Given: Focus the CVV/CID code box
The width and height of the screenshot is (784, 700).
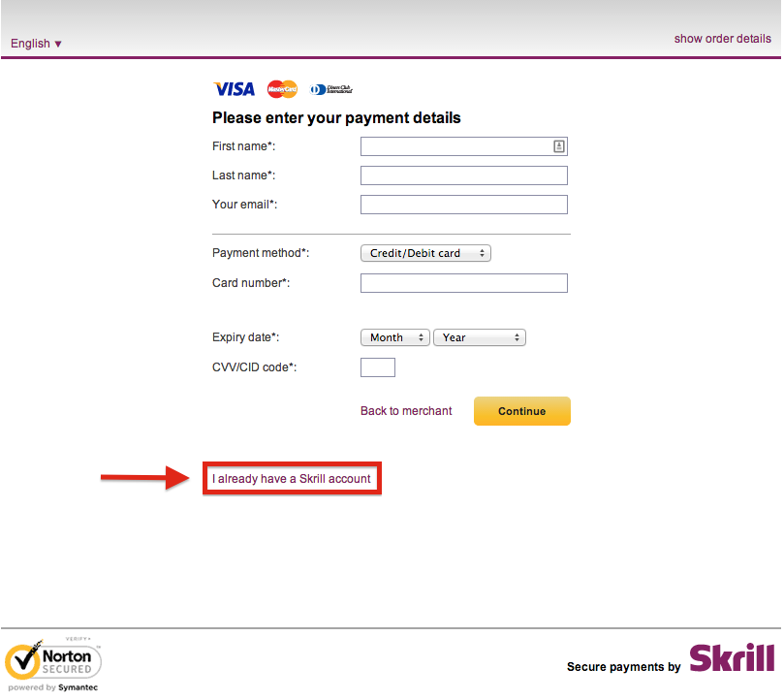Looking at the screenshot, I should [x=378, y=367].
